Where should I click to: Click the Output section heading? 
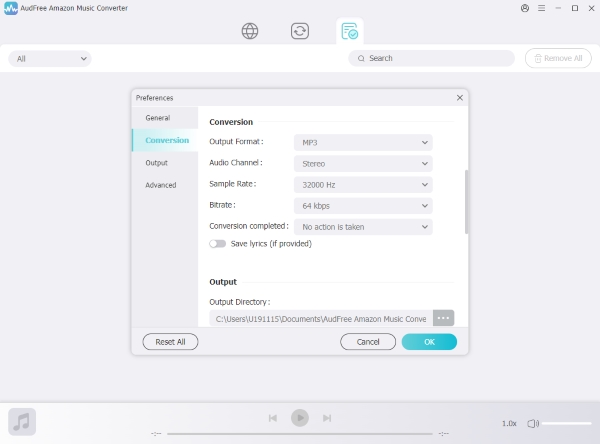tap(223, 282)
